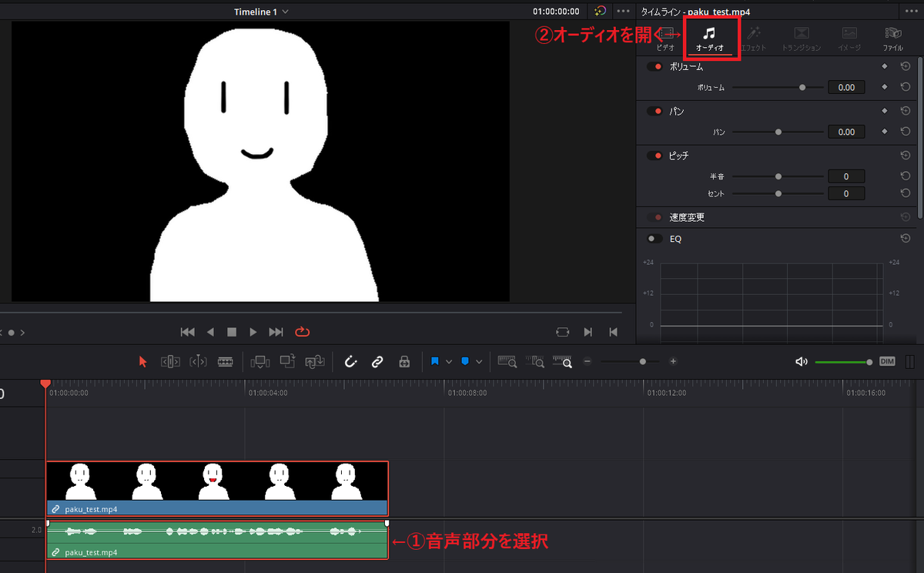Stop playback

coord(232,332)
